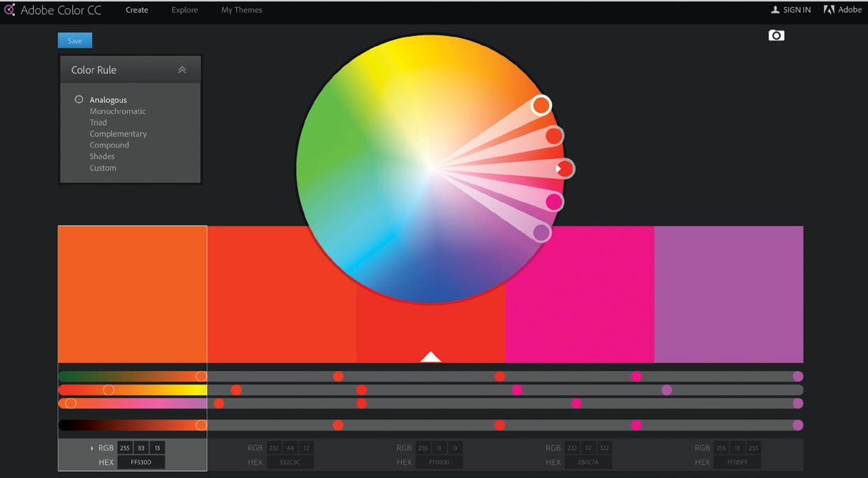Select the purple color marker on wheel

pyautogui.click(x=542, y=232)
